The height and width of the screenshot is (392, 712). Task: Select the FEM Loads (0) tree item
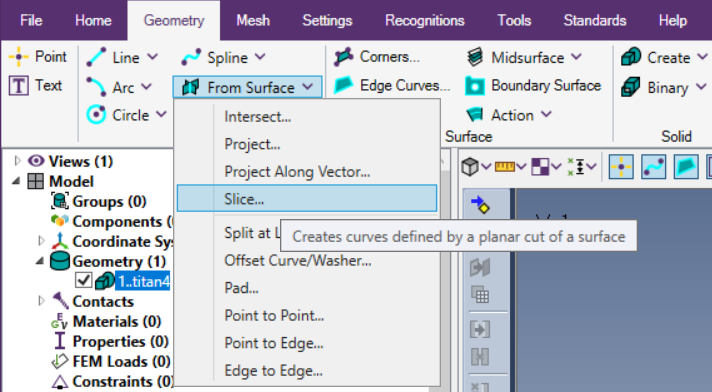click(121, 361)
